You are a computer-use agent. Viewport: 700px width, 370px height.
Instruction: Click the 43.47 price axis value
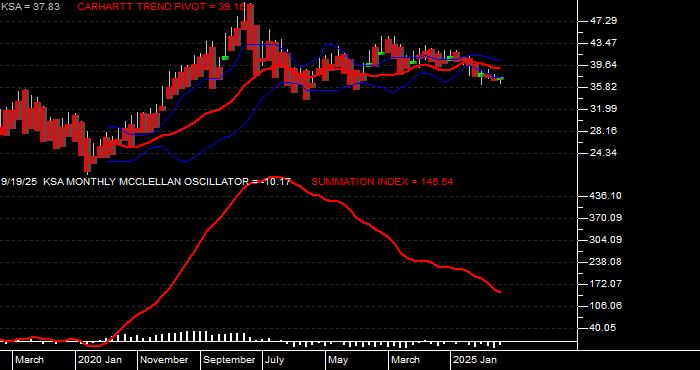(x=604, y=42)
